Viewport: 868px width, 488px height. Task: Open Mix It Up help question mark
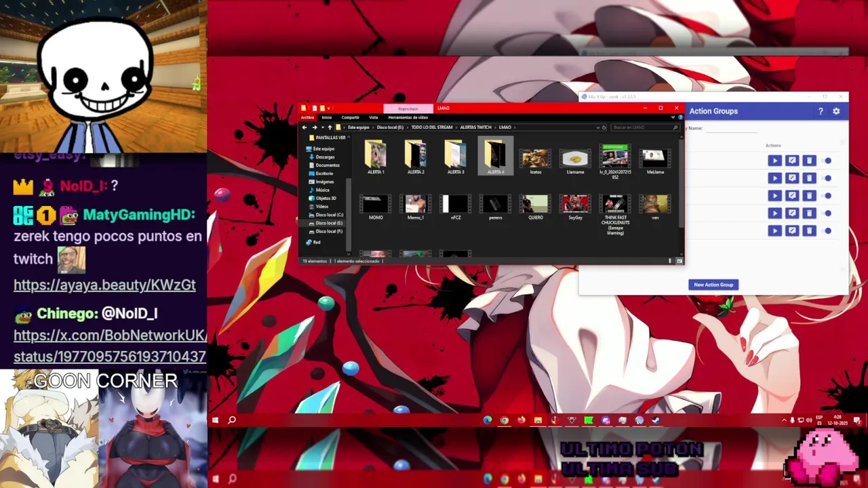tap(821, 111)
